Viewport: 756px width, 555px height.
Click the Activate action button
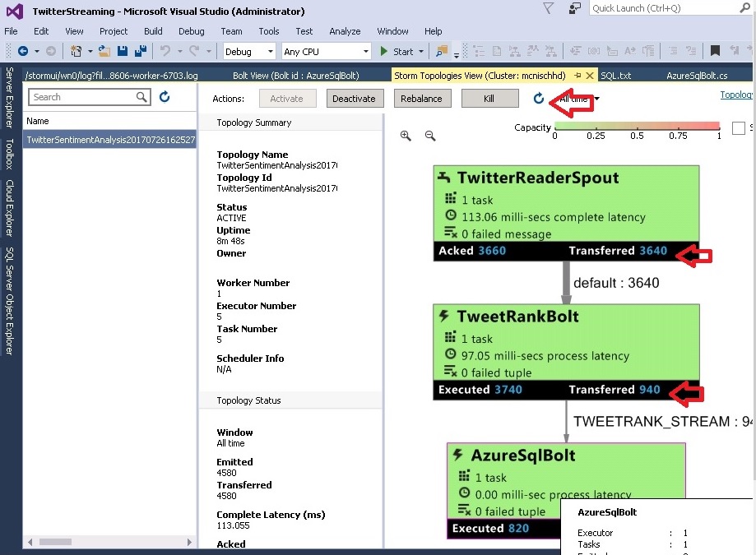click(x=287, y=99)
